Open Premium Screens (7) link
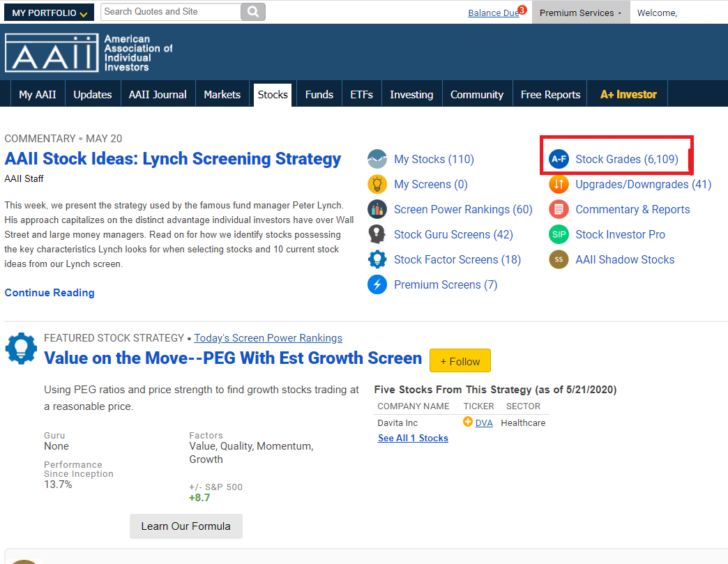Viewport: 728px width, 564px height. [x=446, y=284]
